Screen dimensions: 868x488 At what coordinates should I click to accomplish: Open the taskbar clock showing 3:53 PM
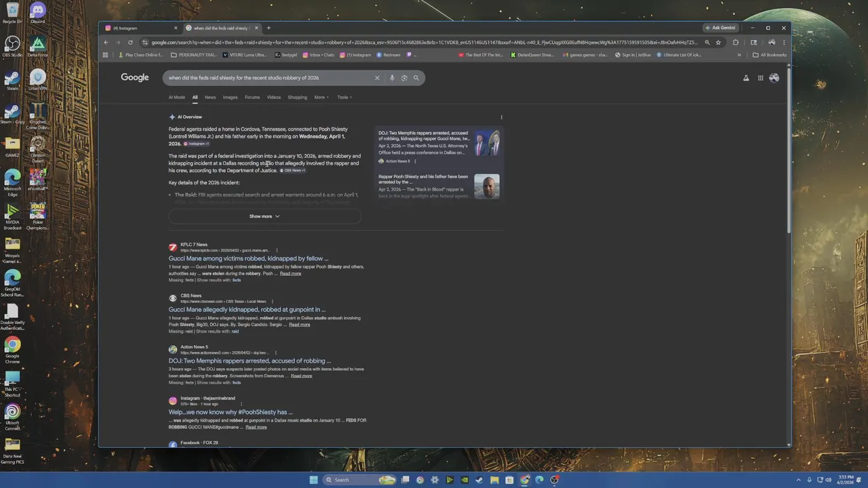pyautogui.click(x=846, y=480)
